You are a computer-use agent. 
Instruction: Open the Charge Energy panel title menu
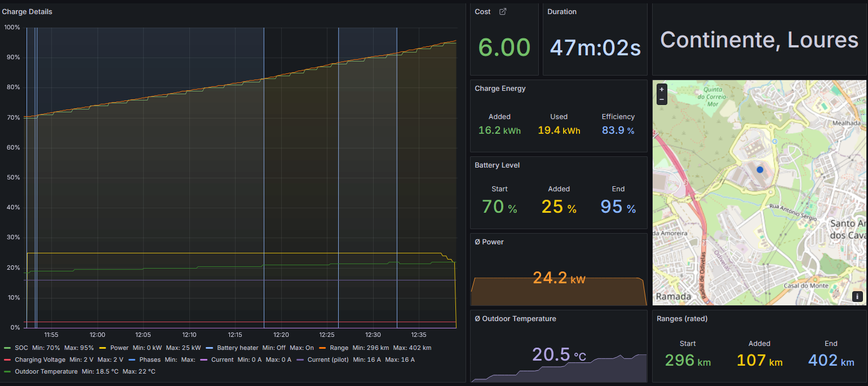[500, 88]
